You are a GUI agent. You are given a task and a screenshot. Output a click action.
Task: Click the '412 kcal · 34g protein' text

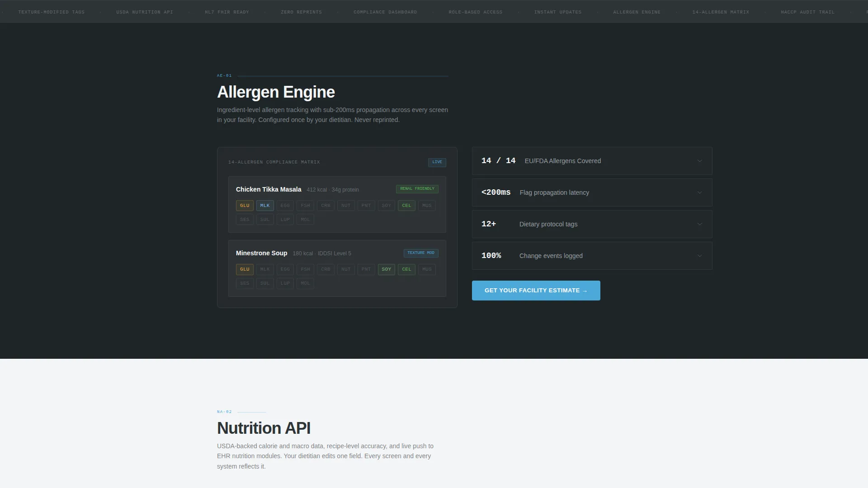pyautogui.click(x=333, y=190)
